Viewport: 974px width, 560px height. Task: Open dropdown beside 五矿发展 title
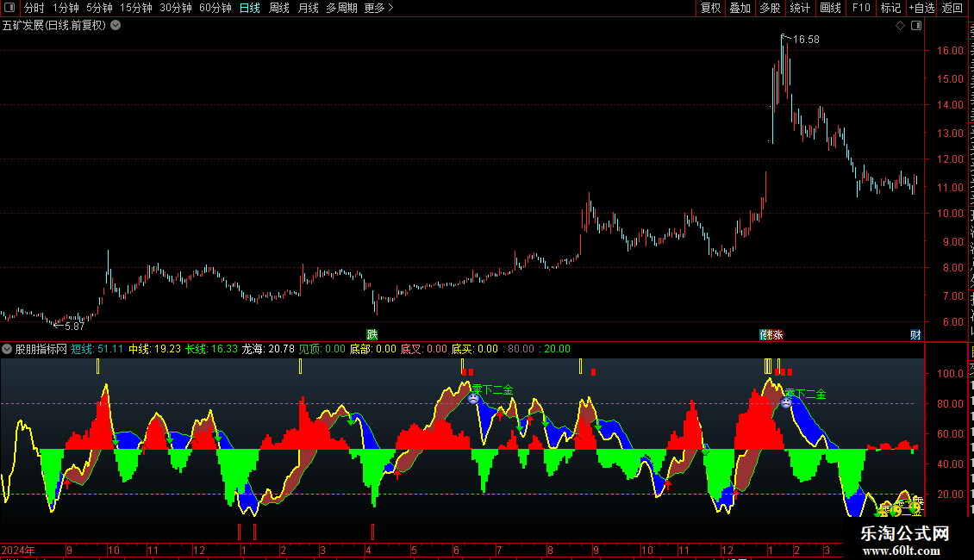click(x=116, y=26)
